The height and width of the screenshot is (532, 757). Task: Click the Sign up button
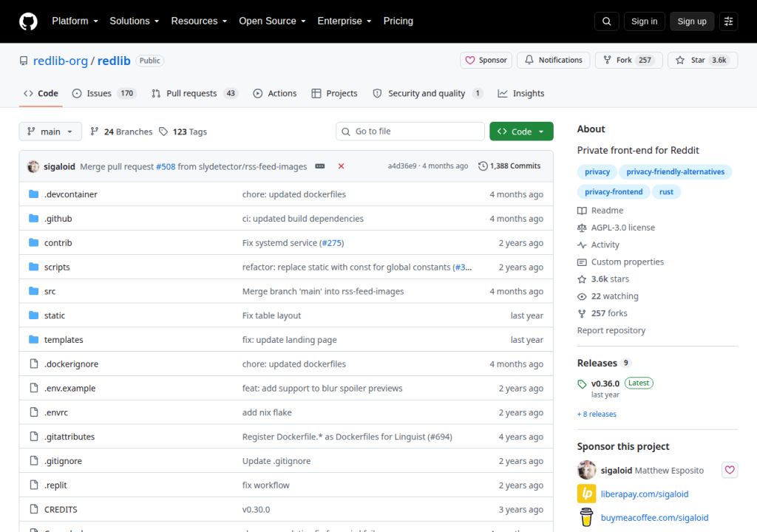tap(692, 21)
